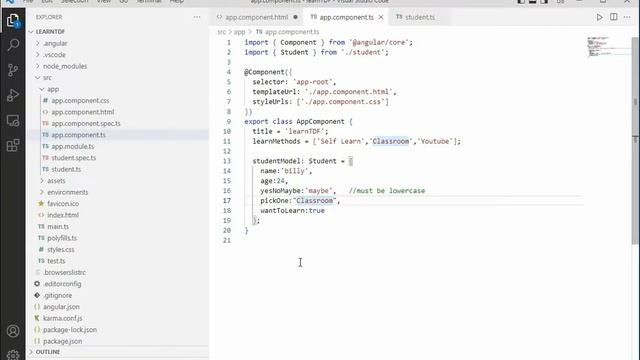Collapse the app folder
Viewport: 640px width, 360px height.
tap(53, 89)
